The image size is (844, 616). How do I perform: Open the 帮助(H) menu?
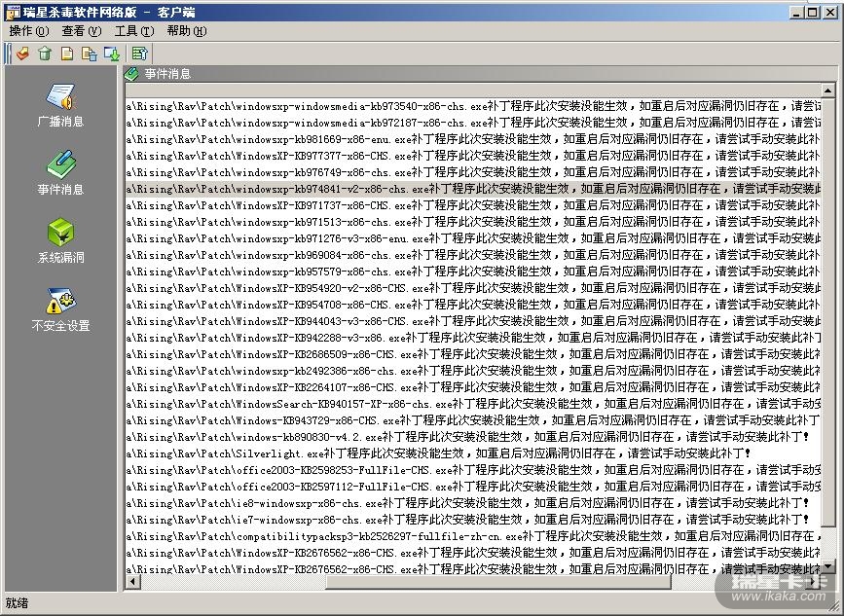[186, 31]
